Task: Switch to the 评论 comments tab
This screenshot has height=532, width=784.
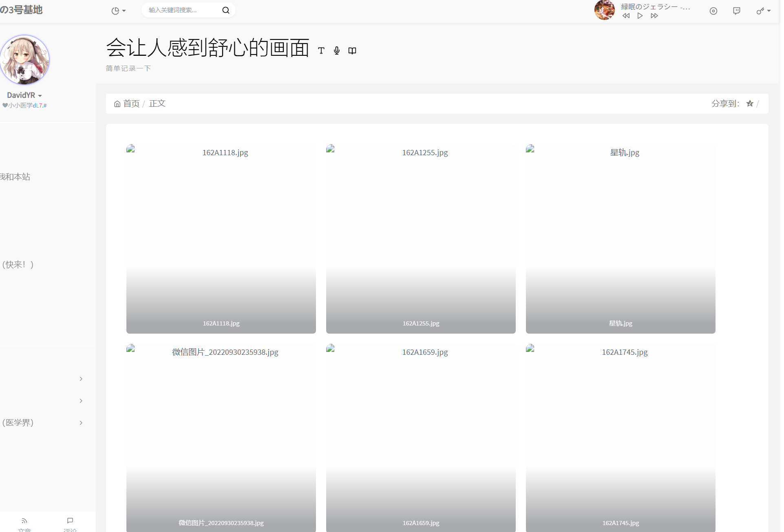Action: click(70, 523)
